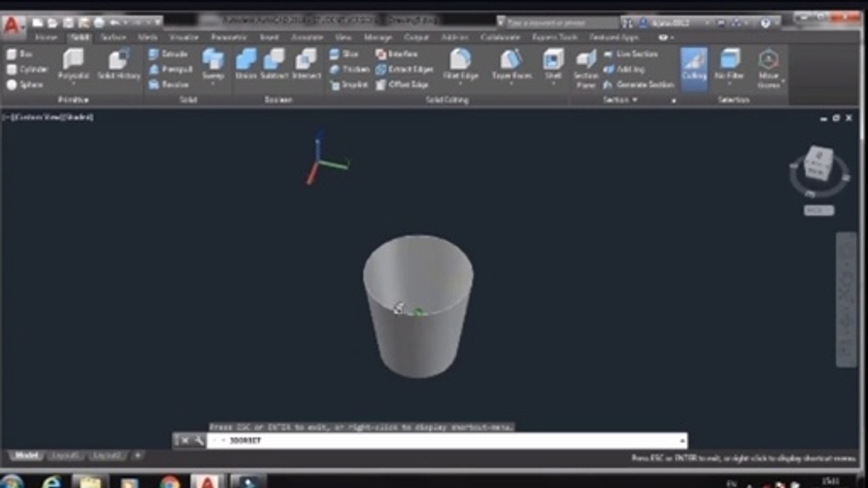This screenshot has height=488, width=868.
Task: Click the Offset Edge tool
Action: [402, 85]
